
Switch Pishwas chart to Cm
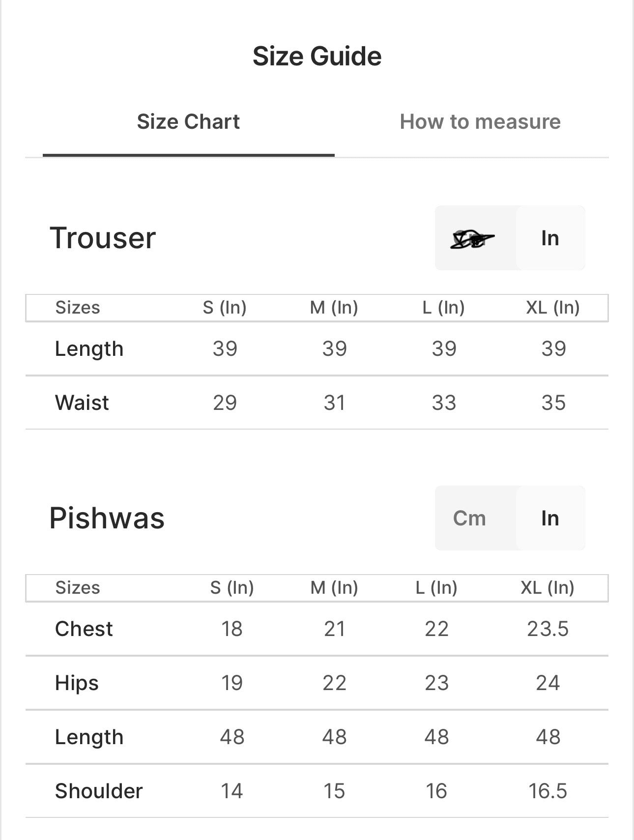tap(469, 519)
